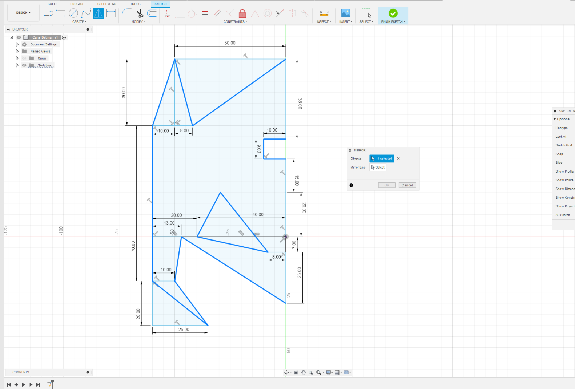Apply the Tangent constraint

click(x=192, y=13)
